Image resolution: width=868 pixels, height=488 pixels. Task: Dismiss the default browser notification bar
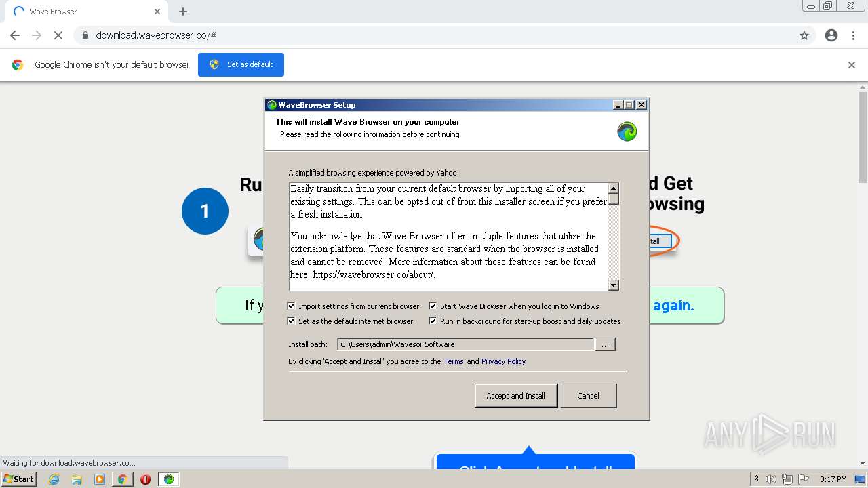852,65
